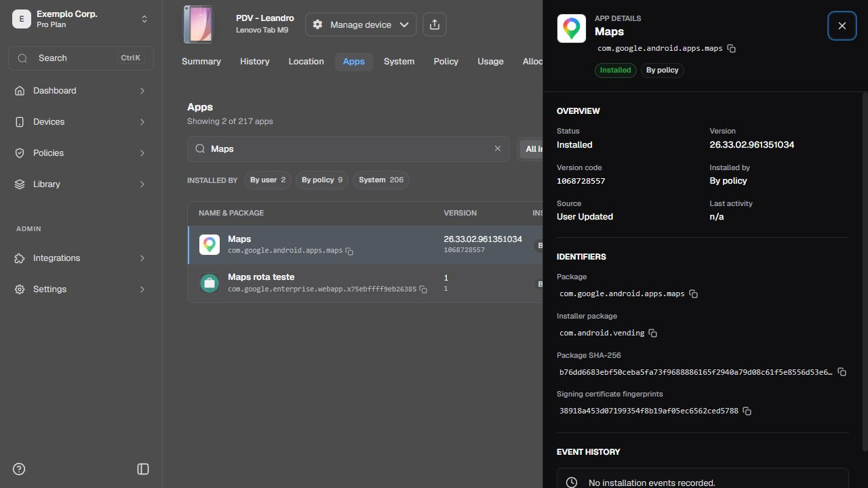Close the App Details panel
868x488 pixels.
tap(842, 26)
